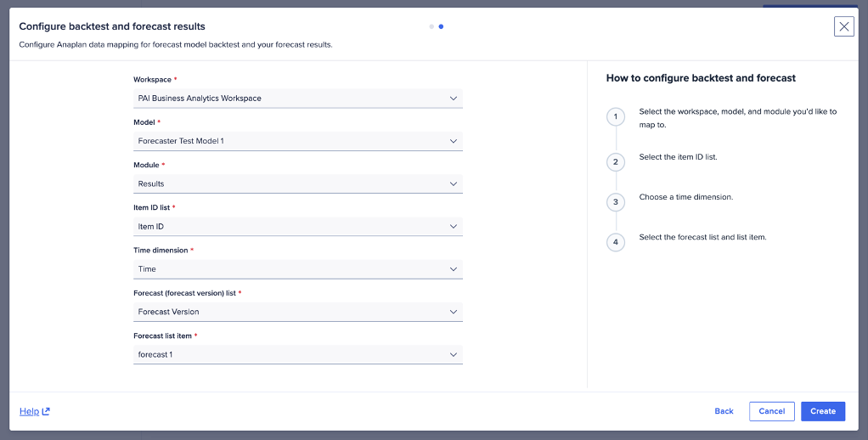Open the Time dimension dropdown

(297, 269)
